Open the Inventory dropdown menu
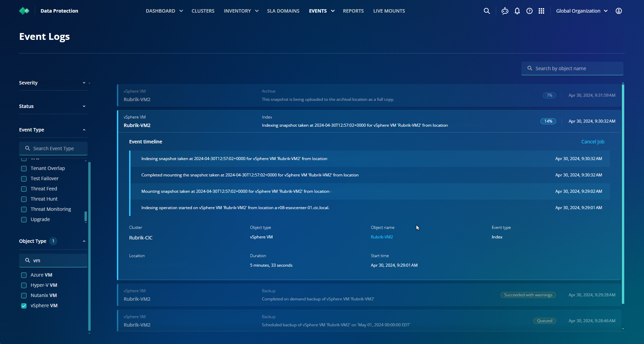 [241, 11]
